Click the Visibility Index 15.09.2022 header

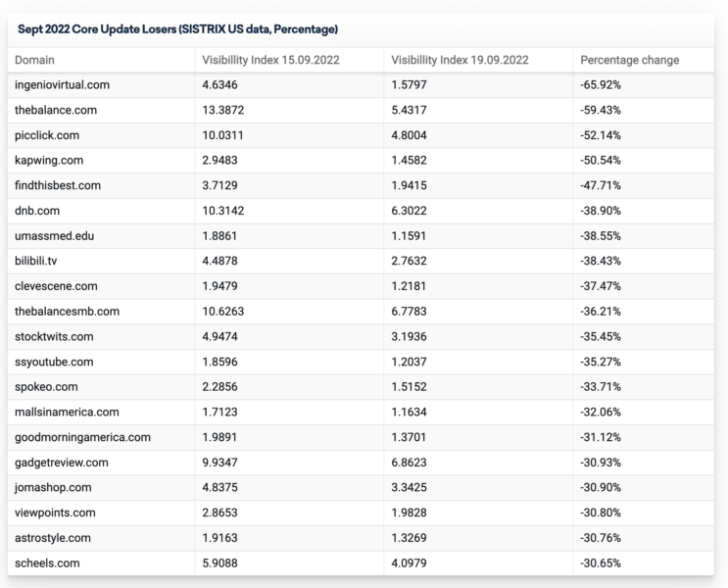[270, 60]
